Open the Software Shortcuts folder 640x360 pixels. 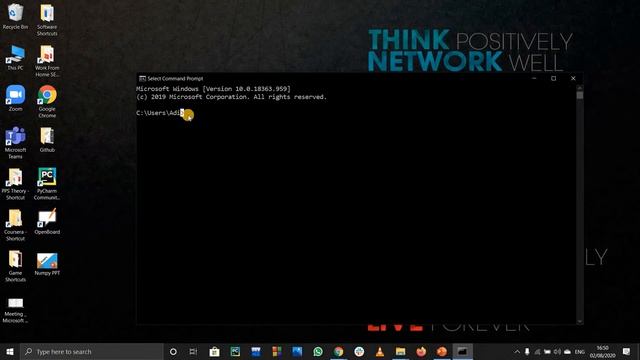47,20
